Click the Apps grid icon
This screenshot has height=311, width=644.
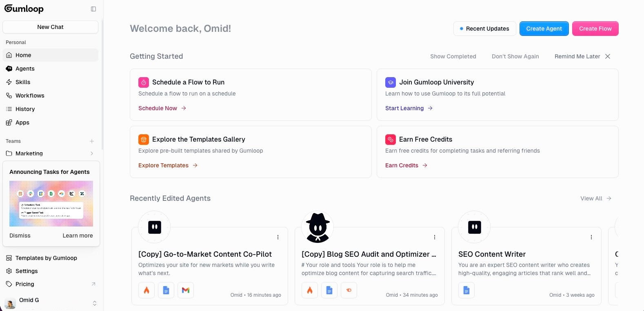click(x=9, y=122)
